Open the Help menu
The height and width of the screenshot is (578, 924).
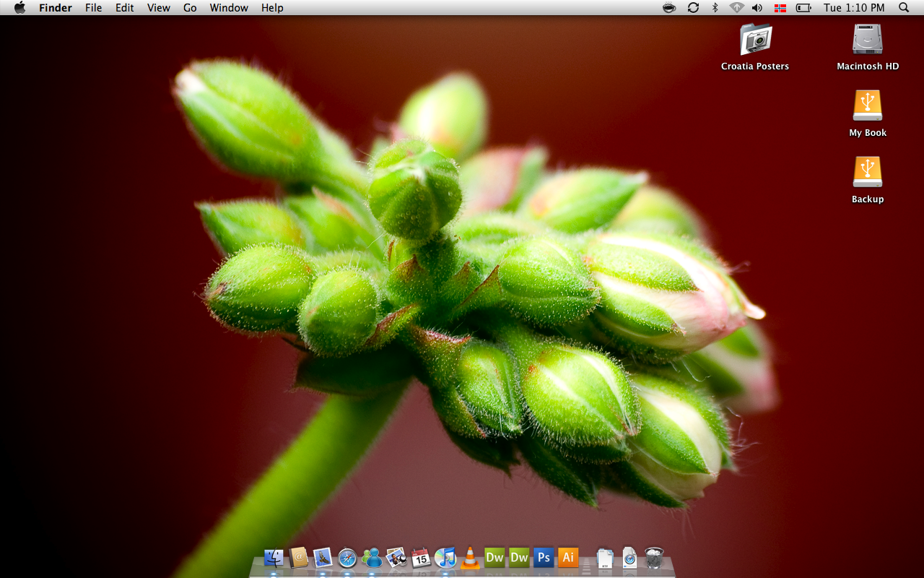pyautogui.click(x=272, y=8)
